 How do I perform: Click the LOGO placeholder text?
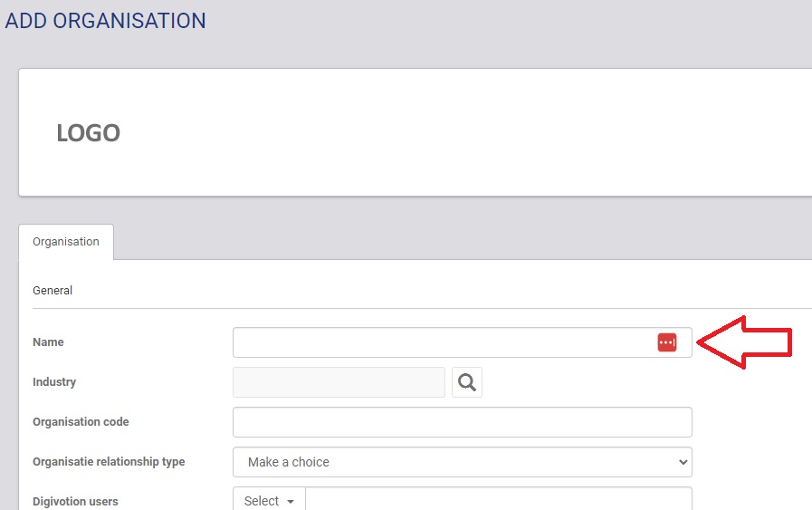click(89, 133)
